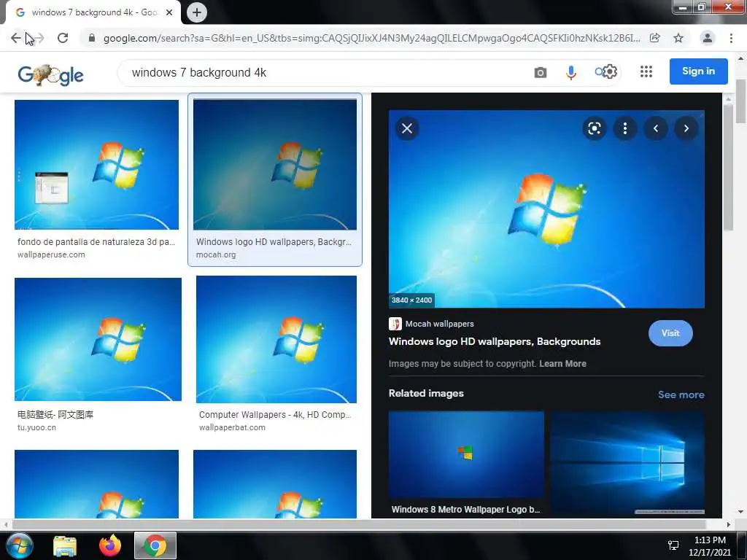Start voice search with the microphone icon
Screen dimensions: 747x560
[x=570, y=72]
